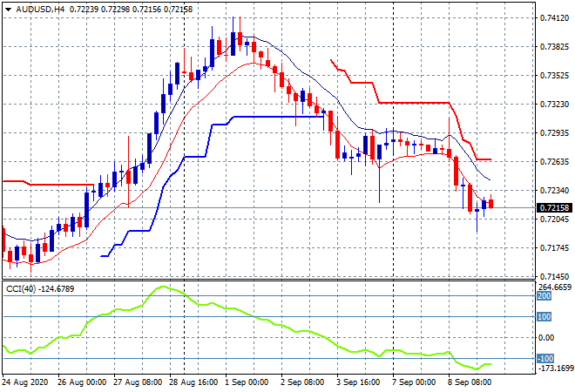Click the current price label 0.72158

[555, 208]
